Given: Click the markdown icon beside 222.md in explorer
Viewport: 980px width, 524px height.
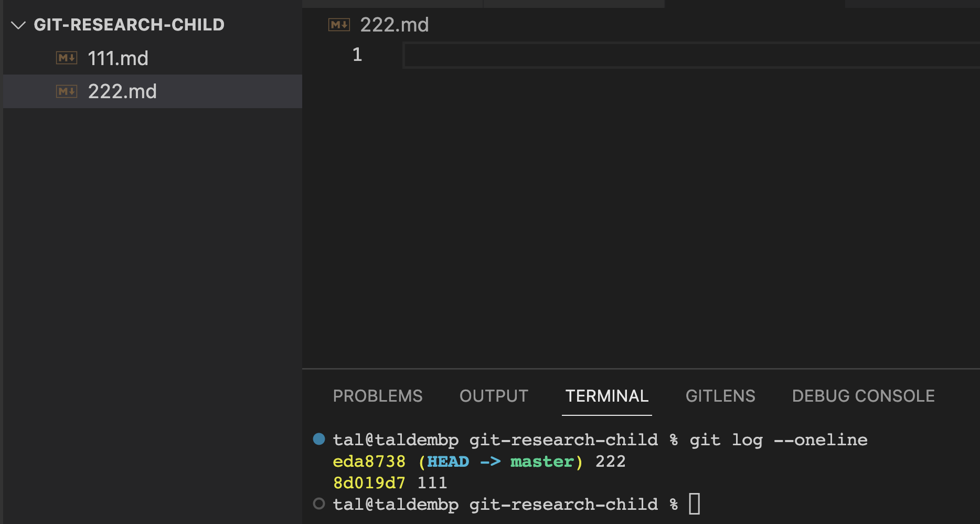Looking at the screenshot, I should tap(67, 91).
